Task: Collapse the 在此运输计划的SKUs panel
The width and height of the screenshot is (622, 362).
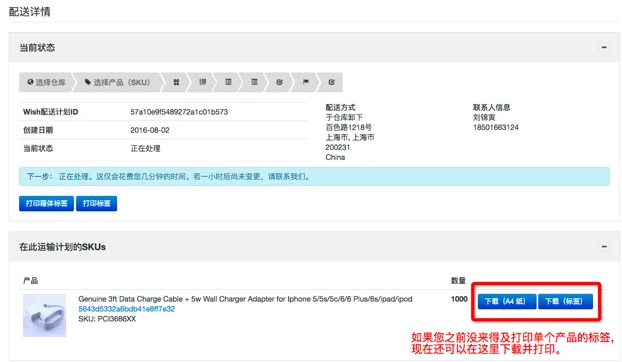Action: click(x=604, y=247)
